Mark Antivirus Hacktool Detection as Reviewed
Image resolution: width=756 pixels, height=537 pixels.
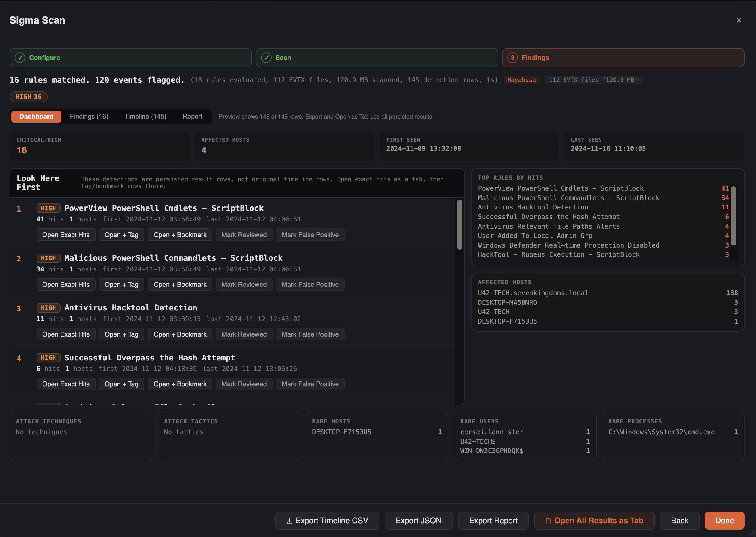[x=244, y=334]
